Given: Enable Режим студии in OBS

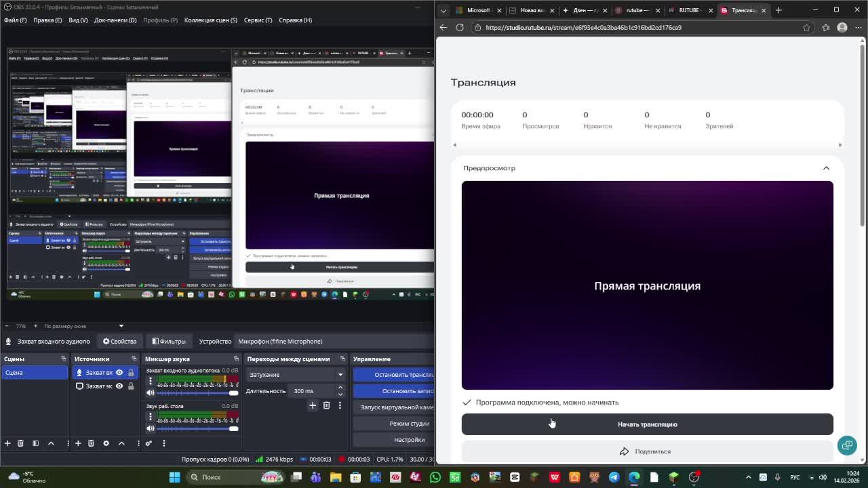Looking at the screenshot, I should pyautogui.click(x=393, y=424).
